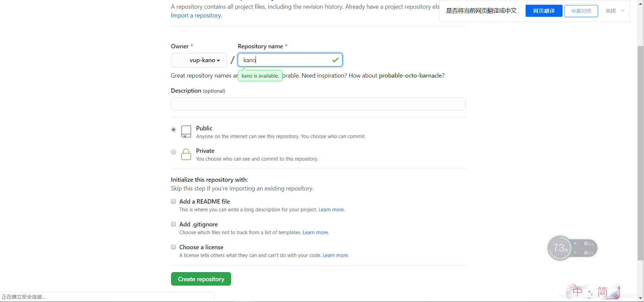Click the Choose a license label
Screen dimensions: 644x302
pyautogui.click(x=201, y=247)
